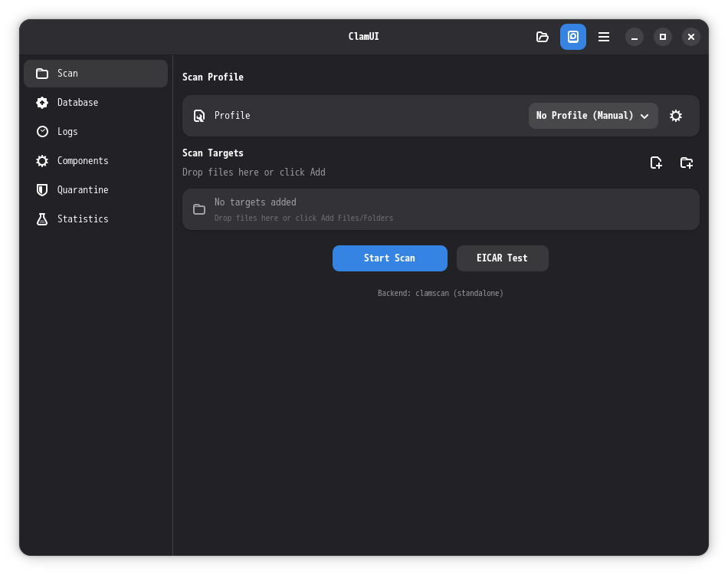Click the add files icon
The height and width of the screenshot is (575, 728).
point(656,163)
